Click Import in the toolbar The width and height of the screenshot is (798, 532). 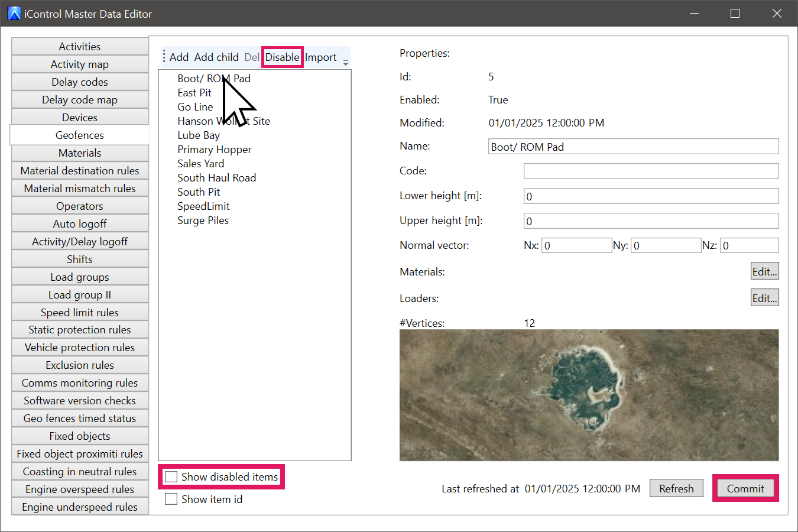[x=321, y=57]
